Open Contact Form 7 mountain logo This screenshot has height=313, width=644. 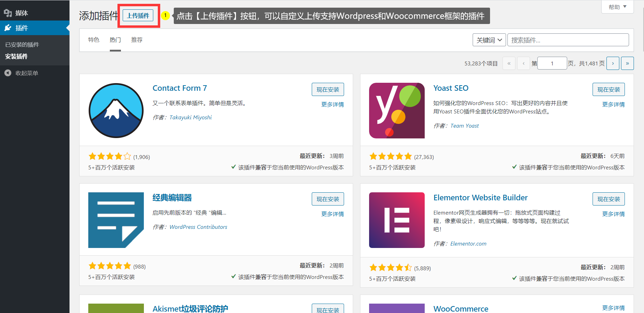(x=116, y=111)
